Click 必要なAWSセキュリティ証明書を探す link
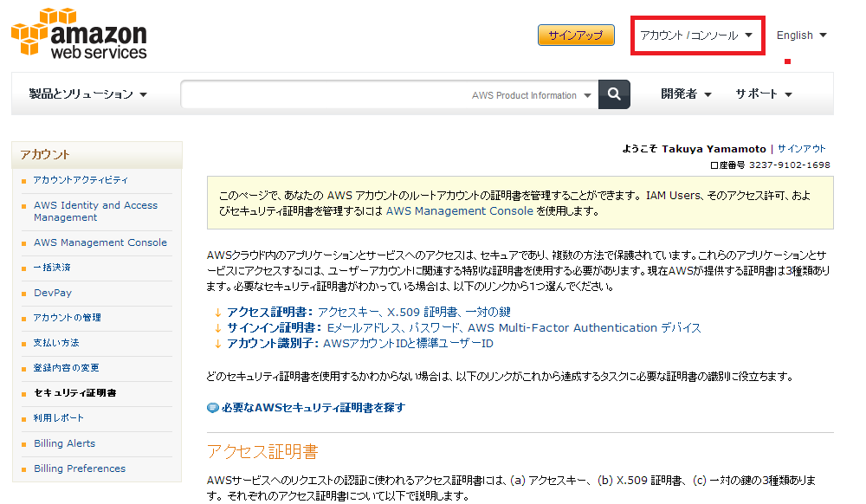Image resolution: width=866 pixels, height=504 pixels. click(x=313, y=407)
